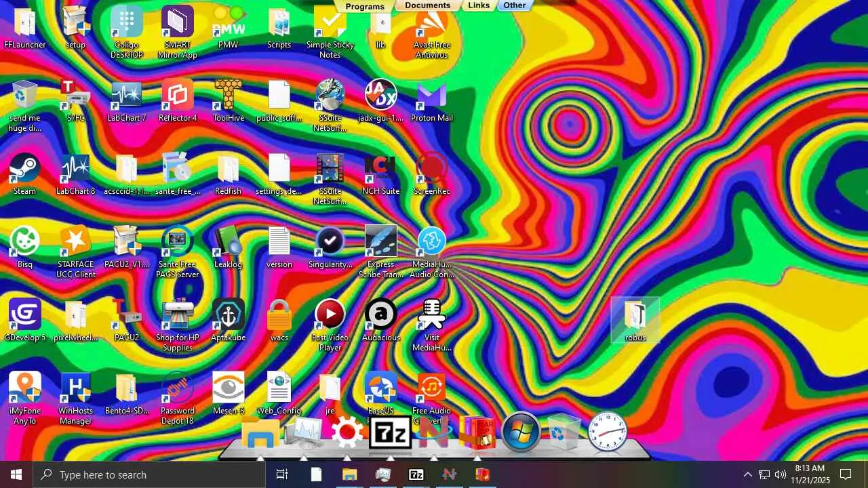Launch NCH Suite shortcut
Viewport: 868px width, 488px height.
(381, 174)
